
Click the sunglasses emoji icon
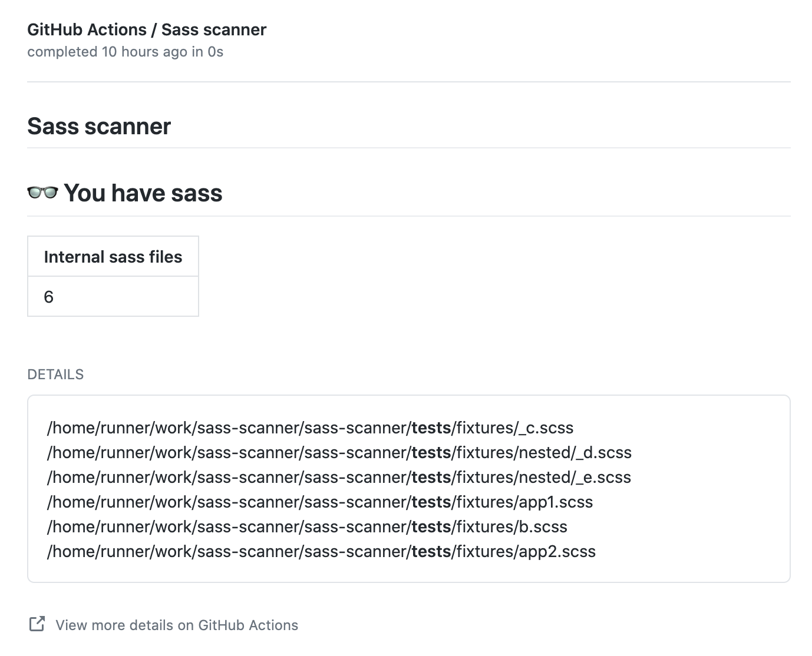pyautogui.click(x=42, y=193)
